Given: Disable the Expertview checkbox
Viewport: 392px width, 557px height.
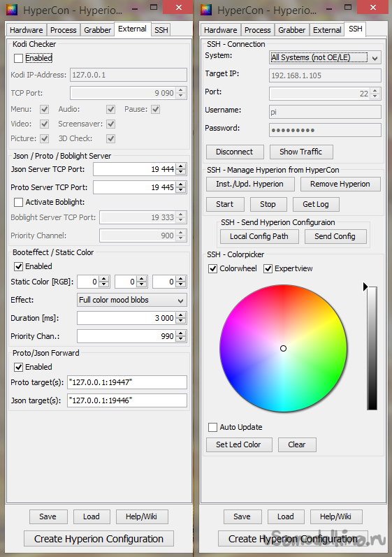Looking at the screenshot, I should tap(268, 268).
